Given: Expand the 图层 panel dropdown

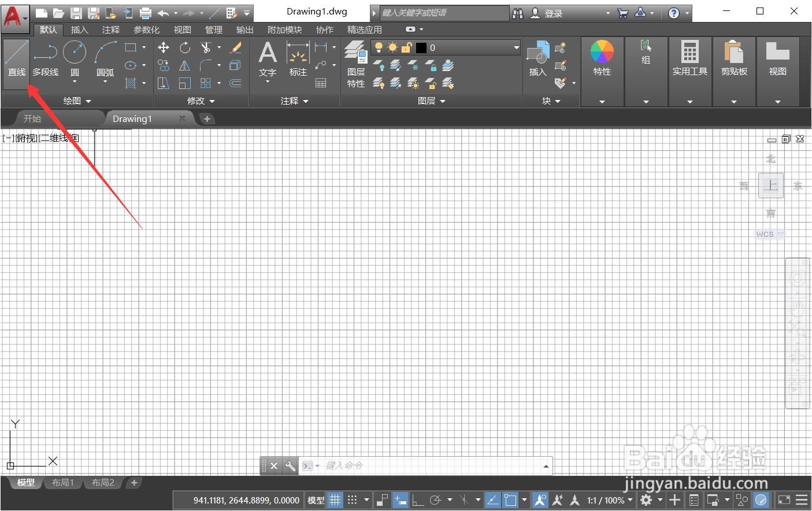Looking at the screenshot, I should [431, 101].
